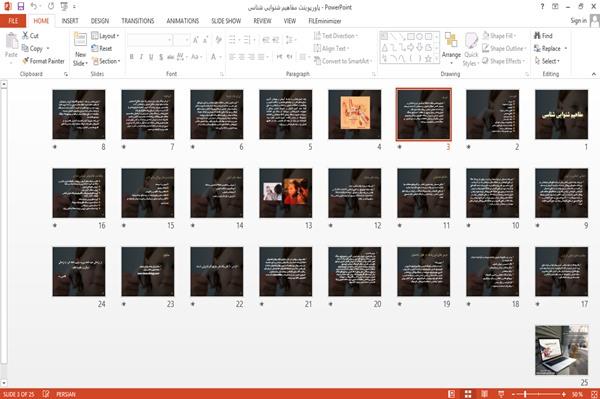Switch to the INSERT tab
600x399 pixels.
point(70,21)
